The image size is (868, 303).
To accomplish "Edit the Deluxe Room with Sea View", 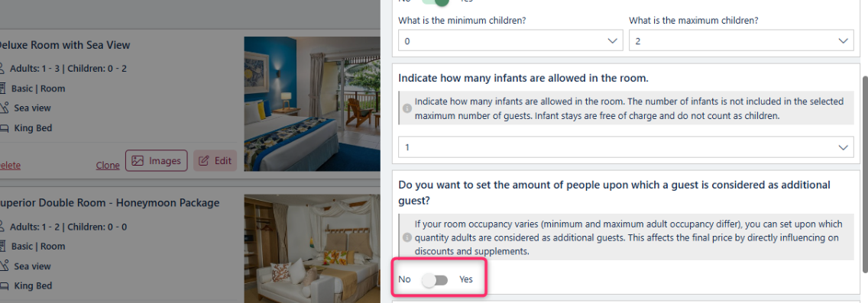I will tap(215, 161).
